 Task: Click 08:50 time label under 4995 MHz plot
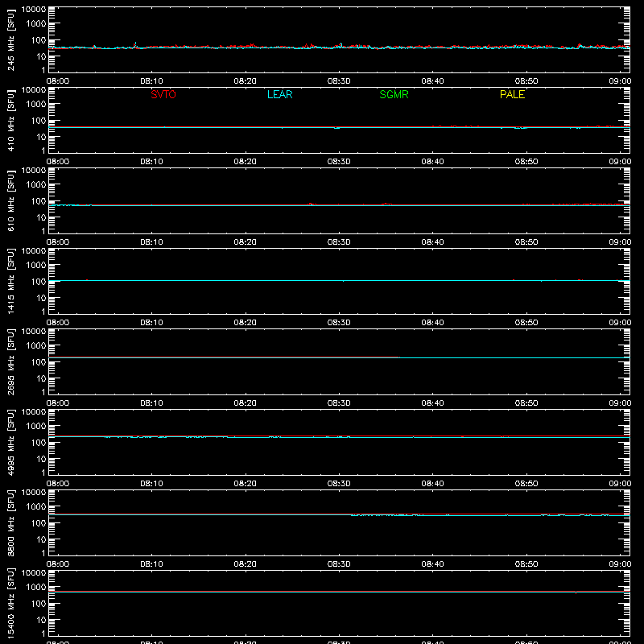(x=526, y=484)
